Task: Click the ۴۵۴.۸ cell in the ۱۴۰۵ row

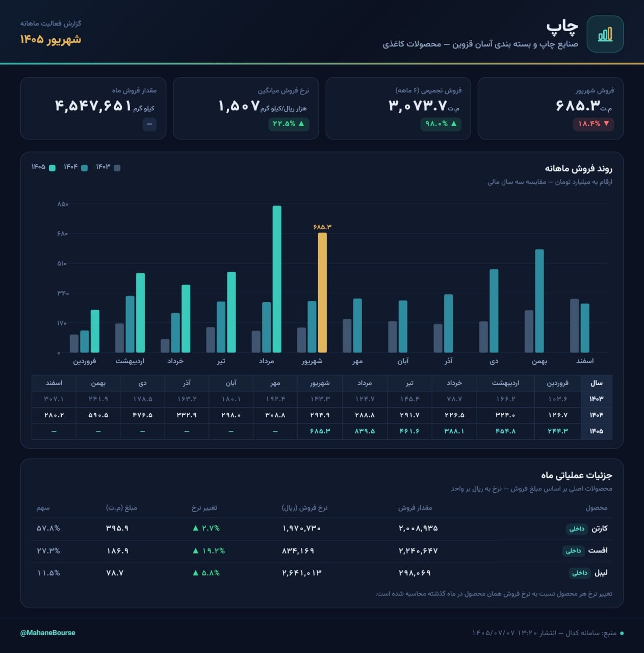Action: point(505,431)
